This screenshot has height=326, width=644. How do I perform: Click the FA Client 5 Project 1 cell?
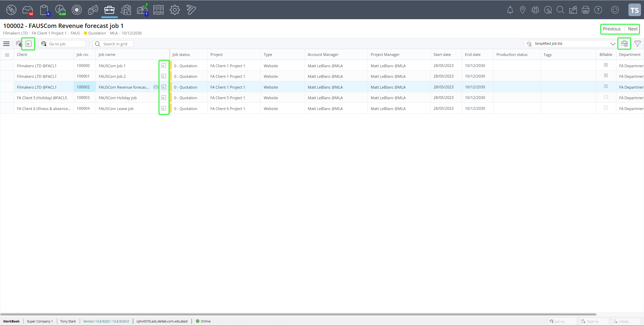[x=234, y=98]
